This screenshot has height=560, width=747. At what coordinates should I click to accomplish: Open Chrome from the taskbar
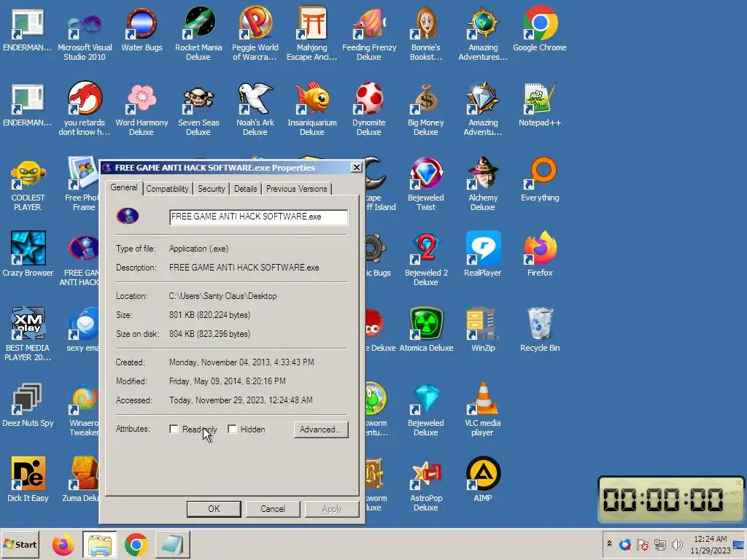coord(136,545)
